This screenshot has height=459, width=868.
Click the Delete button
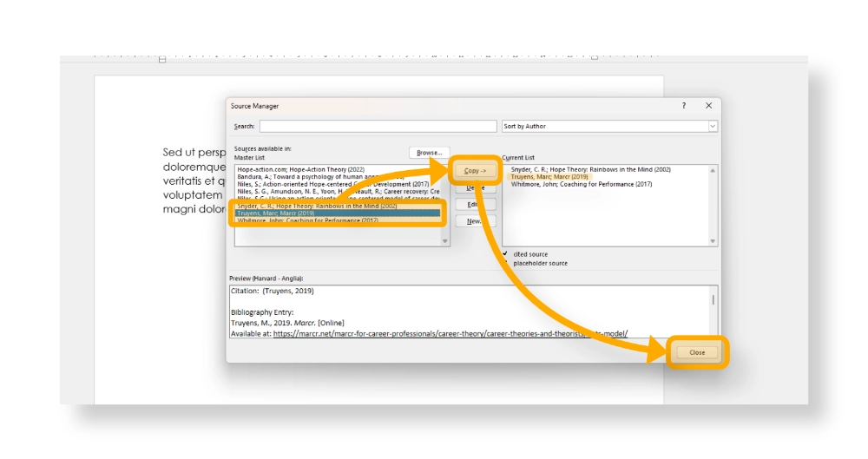click(x=476, y=187)
